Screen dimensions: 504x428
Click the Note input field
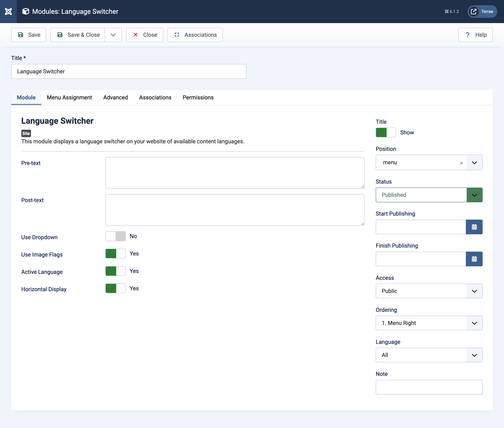click(x=429, y=387)
